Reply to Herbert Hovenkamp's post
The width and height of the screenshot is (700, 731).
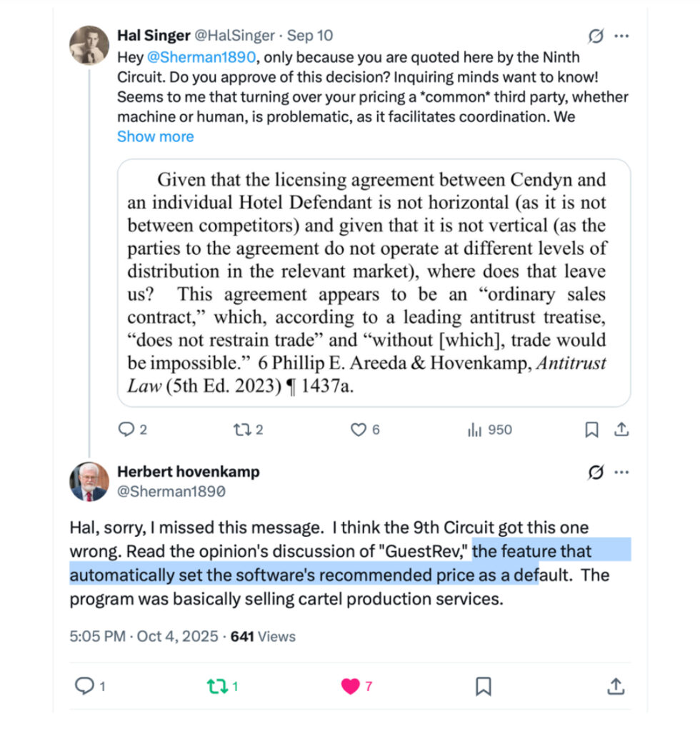85,686
